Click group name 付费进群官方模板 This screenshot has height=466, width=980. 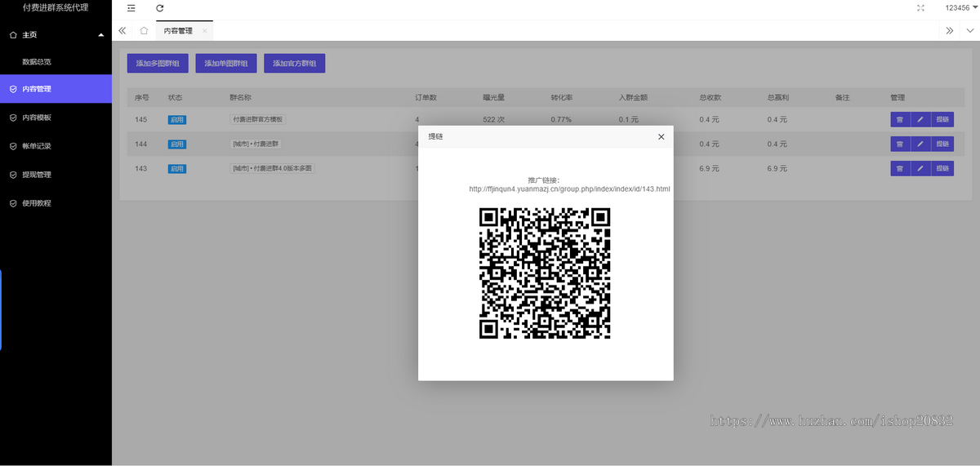[x=258, y=119]
